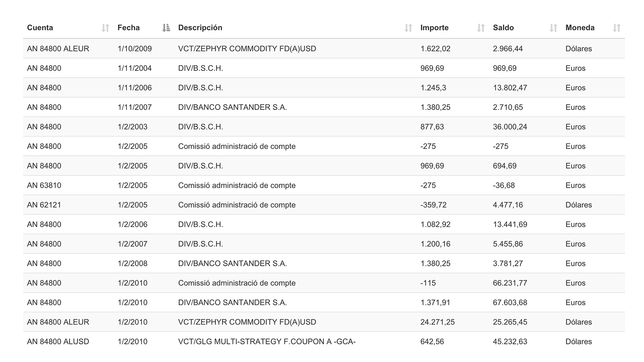Image resolution: width=644 pixels, height=362 pixels.
Task: Sort by Importe using its arrow icon
Action: (481, 28)
